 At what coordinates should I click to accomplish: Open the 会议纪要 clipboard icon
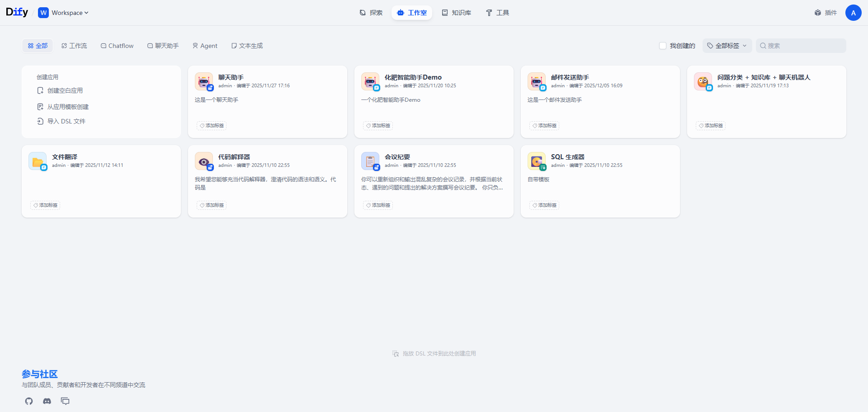click(x=370, y=161)
